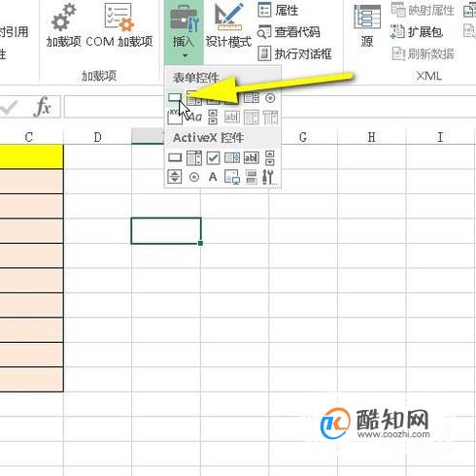Screen dimensions: 476x476
Task: Insert ActiveX Image control
Action: [232, 177]
